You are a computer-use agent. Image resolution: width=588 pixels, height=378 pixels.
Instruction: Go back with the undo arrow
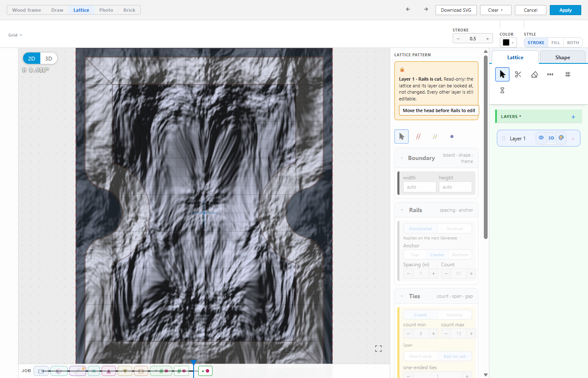click(x=408, y=9)
